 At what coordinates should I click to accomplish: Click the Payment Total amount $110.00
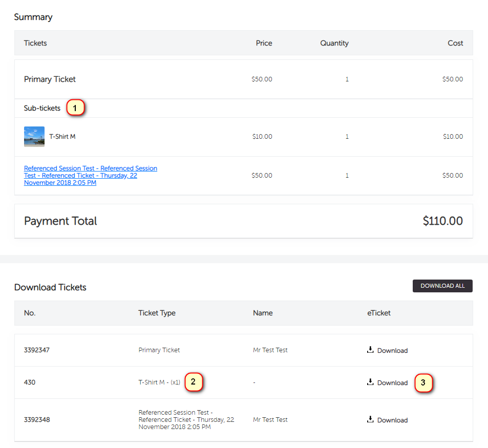[442, 221]
